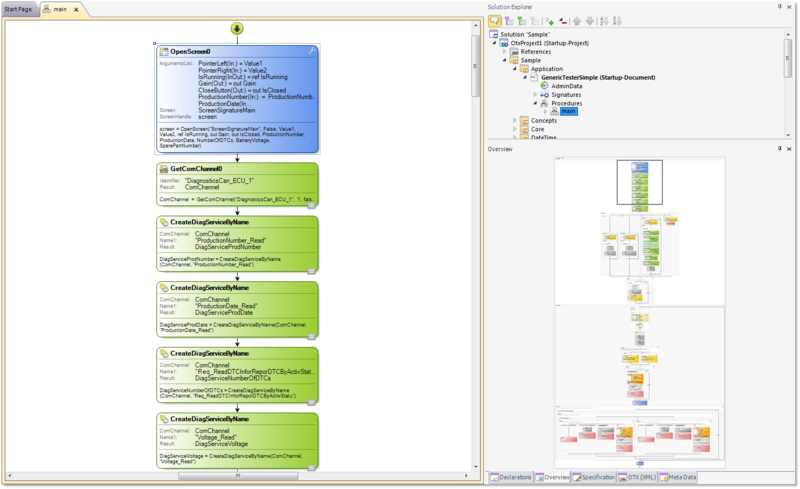Click the sort Z-A icon in Solution Explorer
Viewport: 800px width, 489px height.
616,20
